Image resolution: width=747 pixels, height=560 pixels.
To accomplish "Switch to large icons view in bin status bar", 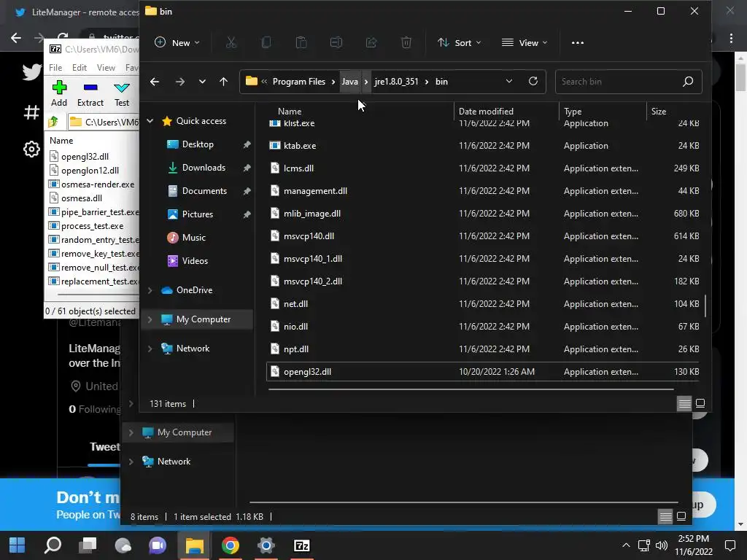I will 700,404.
